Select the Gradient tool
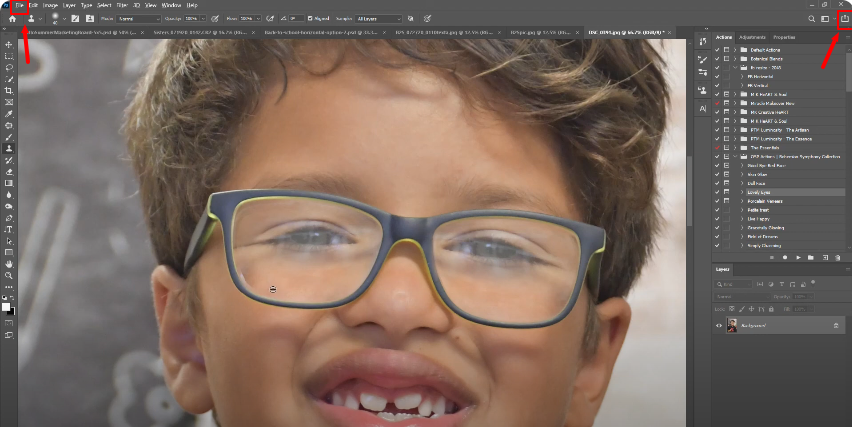Image resolution: width=852 pixels, height=427 pixels. click(x=9, y=183)
